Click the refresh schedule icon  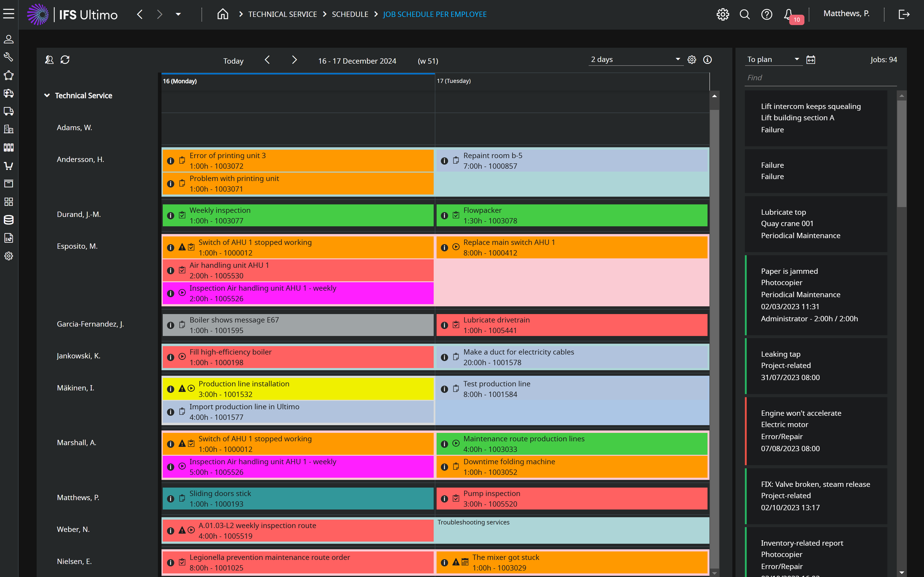pyautogui.click(x=65, y=60)
